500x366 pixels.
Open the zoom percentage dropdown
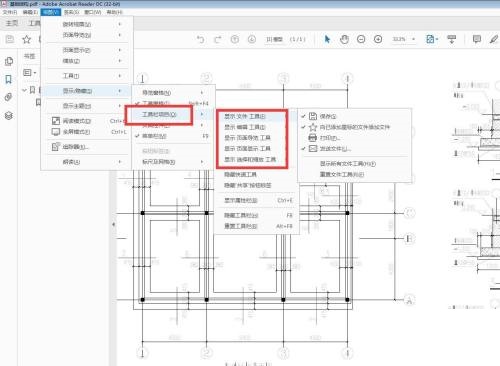(414, 39)
